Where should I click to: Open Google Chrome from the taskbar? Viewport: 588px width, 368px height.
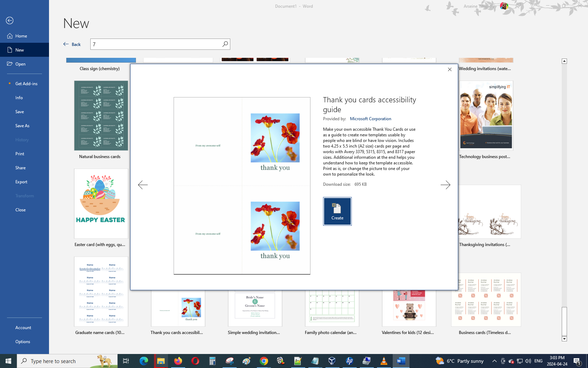[x=264, y=361]
